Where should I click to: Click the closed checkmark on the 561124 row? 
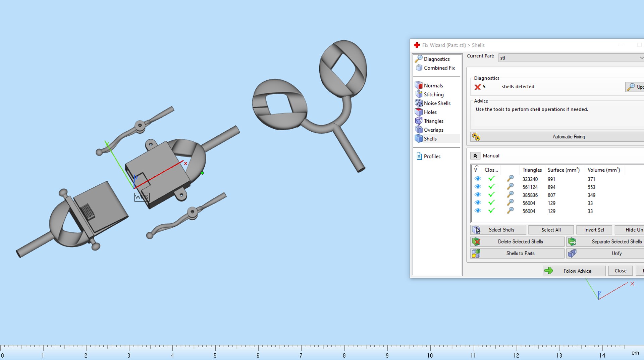point(491,187)
